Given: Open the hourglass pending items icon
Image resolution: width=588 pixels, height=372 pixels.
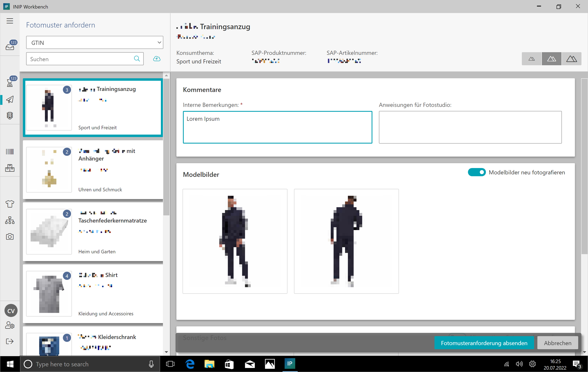Looking at the screenshot, I should click(10, 82).
